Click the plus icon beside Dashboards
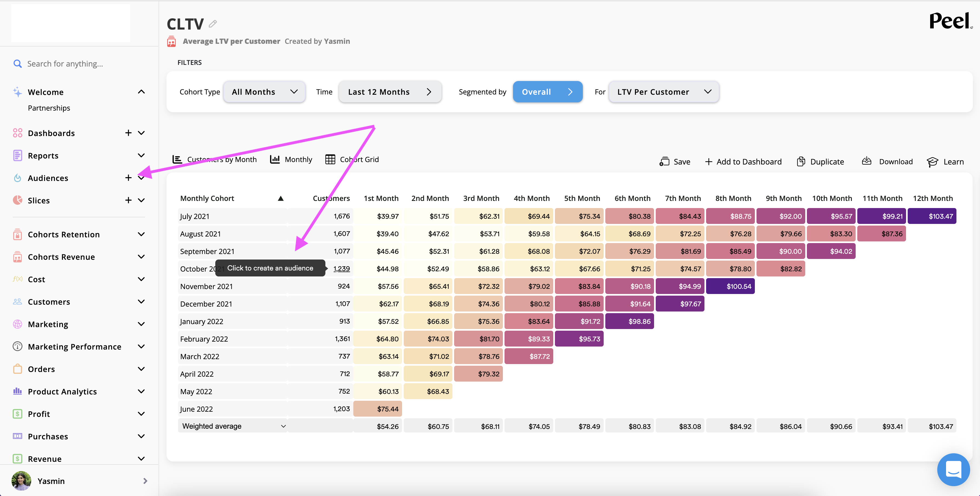Image resolution: width=980 pixels, height=496 pixels. click(128, 133)
